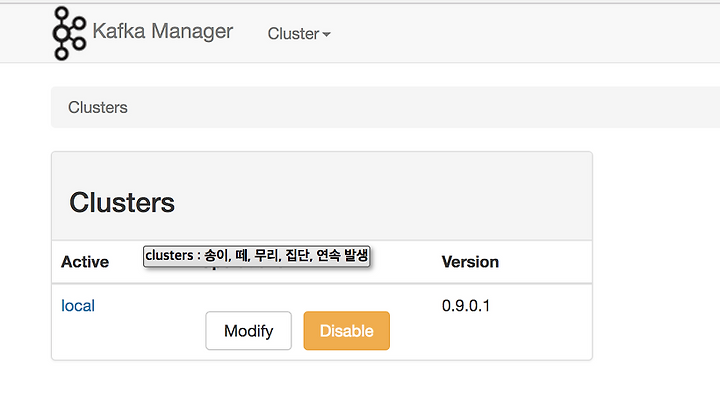Click the Modify button
The image size is (720, 393).
[x=248, y=331]
